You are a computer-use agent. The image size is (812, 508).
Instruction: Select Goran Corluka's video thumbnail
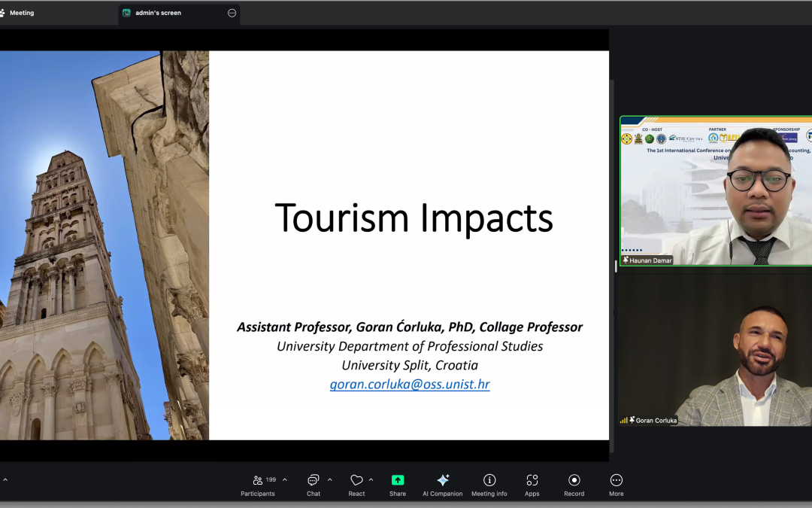coord(716,350)
